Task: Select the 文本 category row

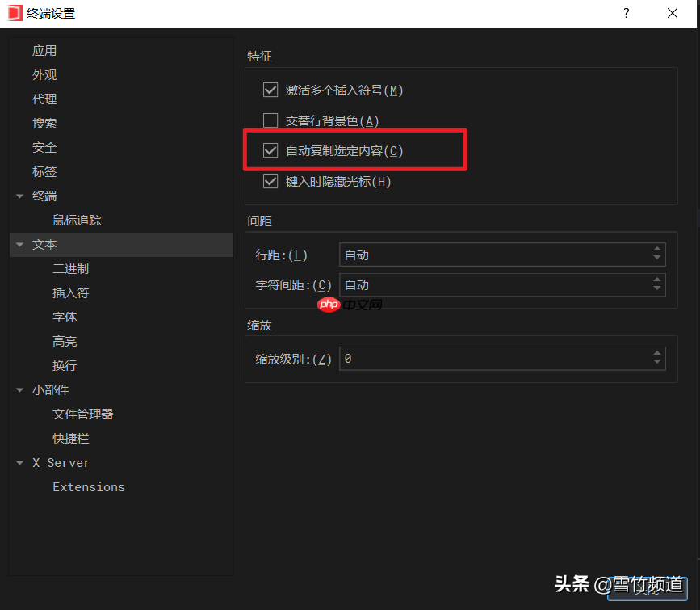Action: [121, 245]
